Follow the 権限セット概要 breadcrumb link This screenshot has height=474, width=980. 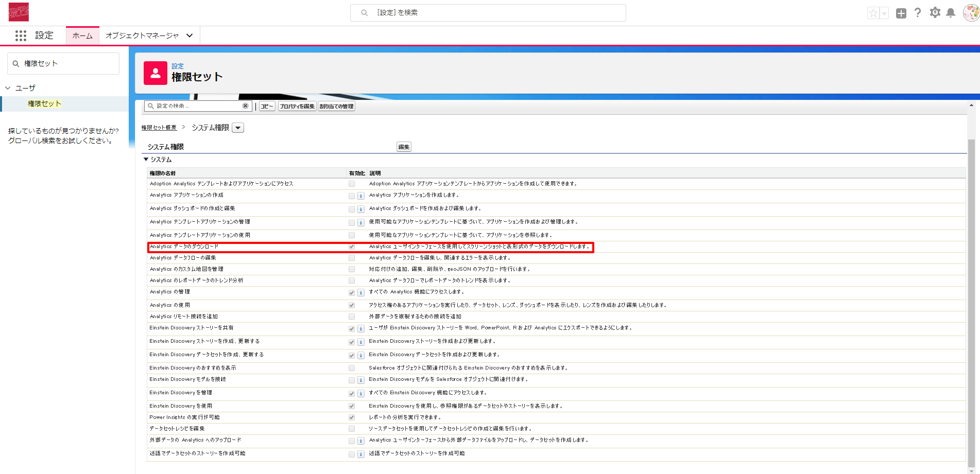click(159, 128)
